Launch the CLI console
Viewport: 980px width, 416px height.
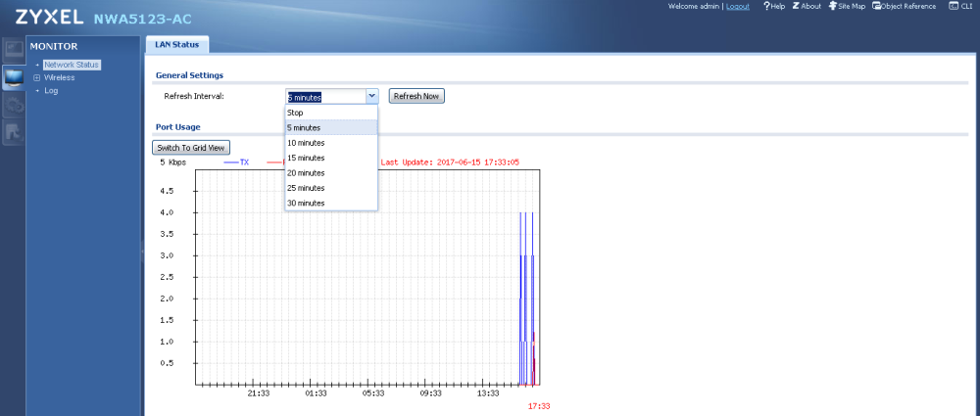[960, 6]
